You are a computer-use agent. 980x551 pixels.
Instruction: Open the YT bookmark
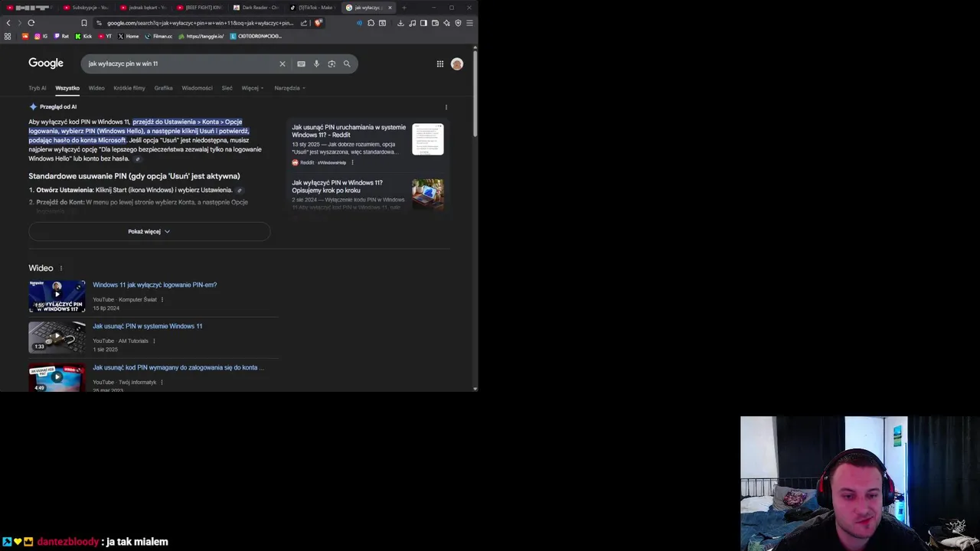[105, 36]
